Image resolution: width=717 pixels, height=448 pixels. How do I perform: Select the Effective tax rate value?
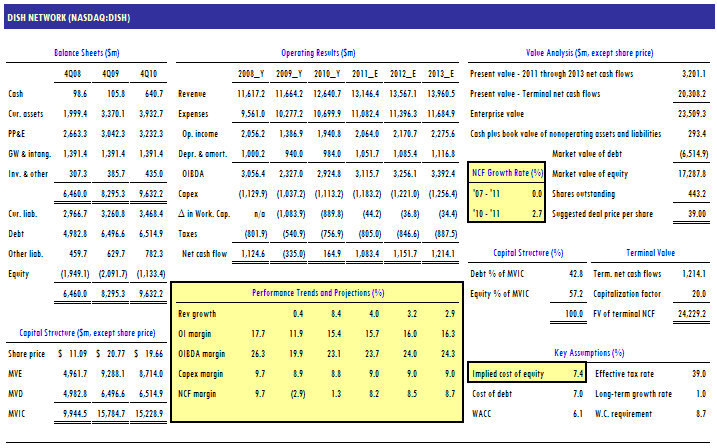(x=694, y=373)
